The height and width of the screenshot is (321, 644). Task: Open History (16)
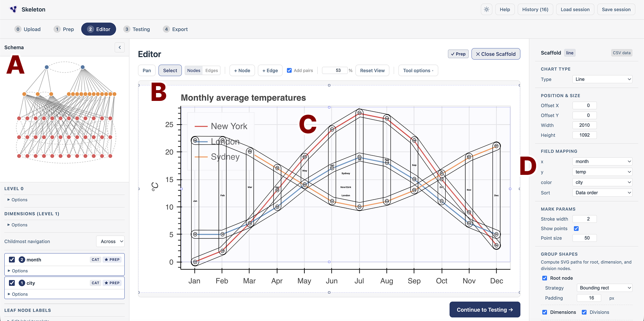tap(535, 9)
